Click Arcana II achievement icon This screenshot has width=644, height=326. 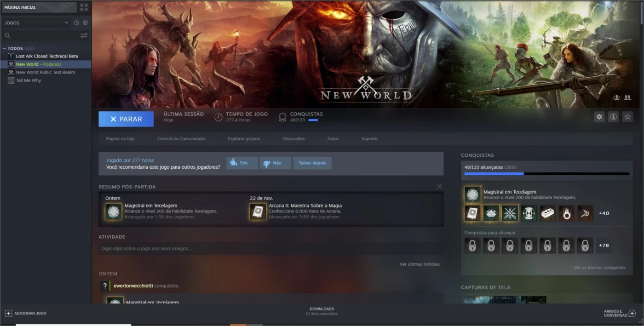tap(258, 212)
